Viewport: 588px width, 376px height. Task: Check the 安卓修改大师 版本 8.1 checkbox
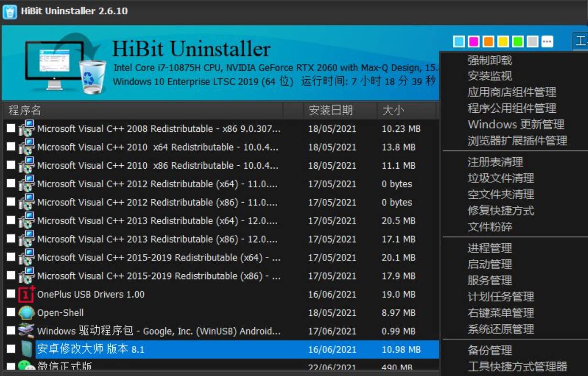pyautogui.click(x=11, y=349)
